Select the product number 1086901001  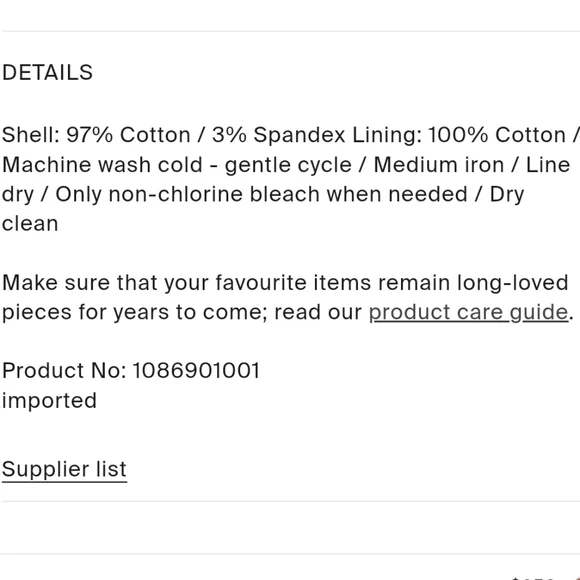(x=196, y=370)
